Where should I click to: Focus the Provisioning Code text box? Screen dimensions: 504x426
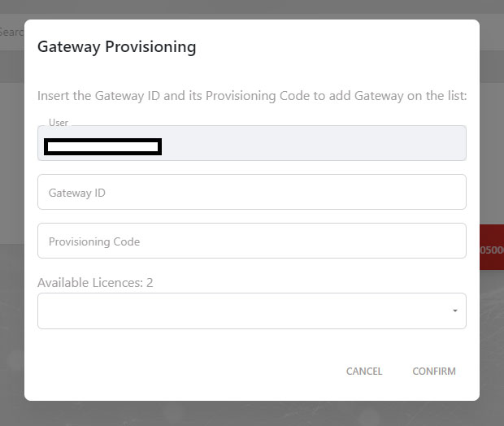pyautogui.click(x=252, y=241)
